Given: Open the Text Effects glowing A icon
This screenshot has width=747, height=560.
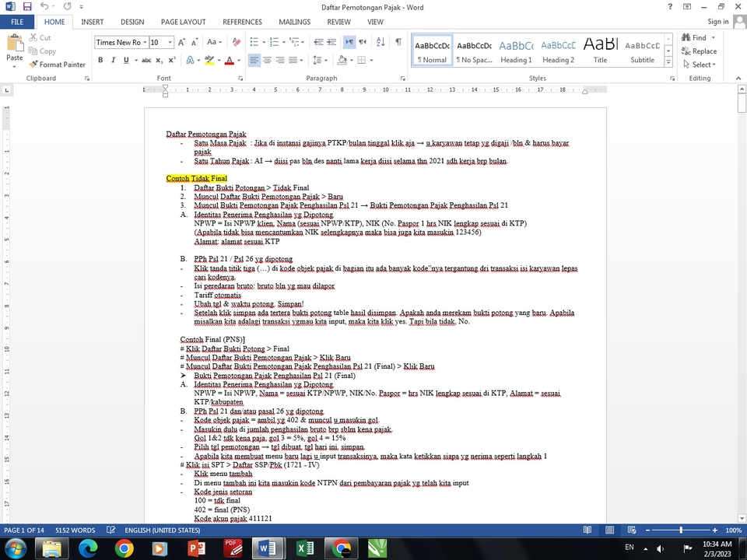Looking at the screenshot, I should pos(190,60).
